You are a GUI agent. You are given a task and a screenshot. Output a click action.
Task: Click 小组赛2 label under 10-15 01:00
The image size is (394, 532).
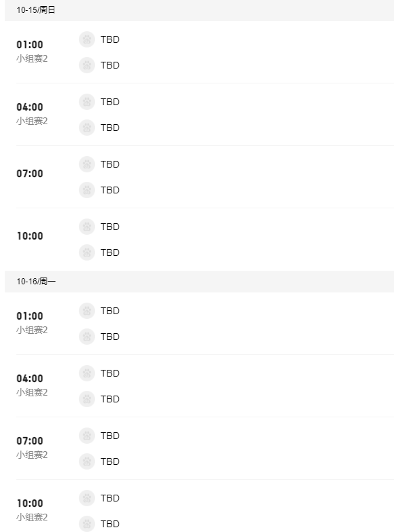[x=32, y=58]
